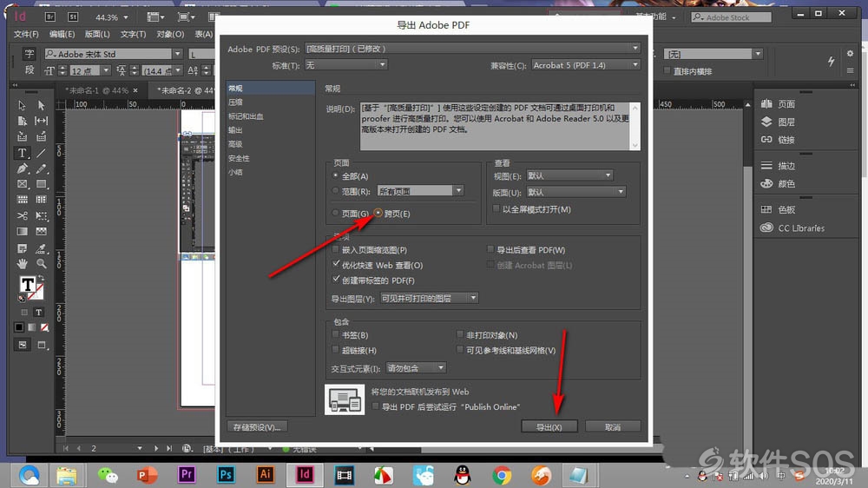The width and height of the screenshot is (868, 488).
Task: Select the Free Transform tool
Action: (41, 215)
